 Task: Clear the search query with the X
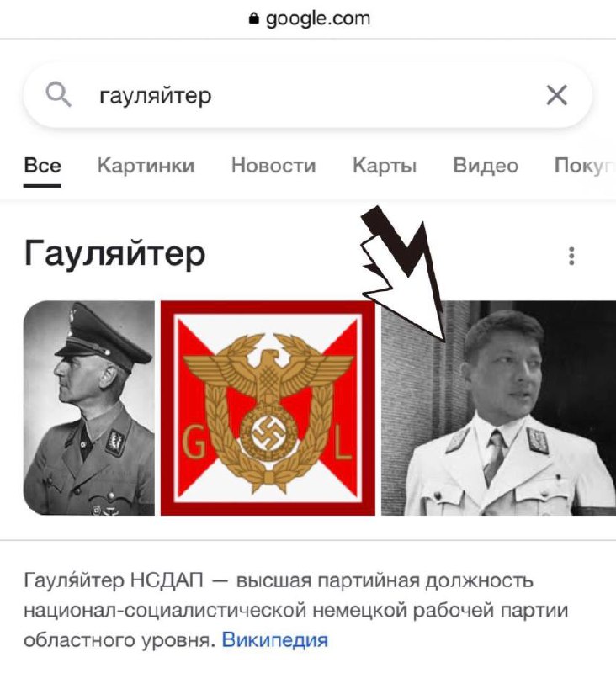[557, 95]
